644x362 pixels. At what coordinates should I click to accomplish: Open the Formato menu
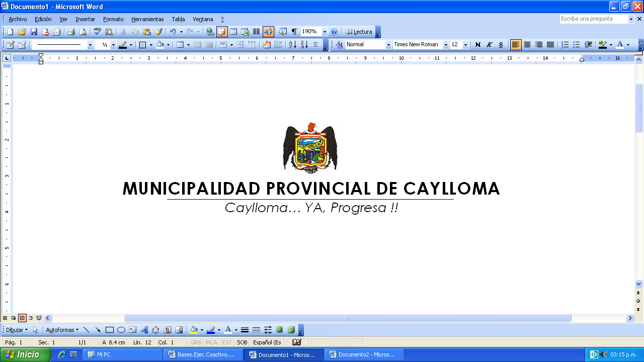[x=113, y=19]
